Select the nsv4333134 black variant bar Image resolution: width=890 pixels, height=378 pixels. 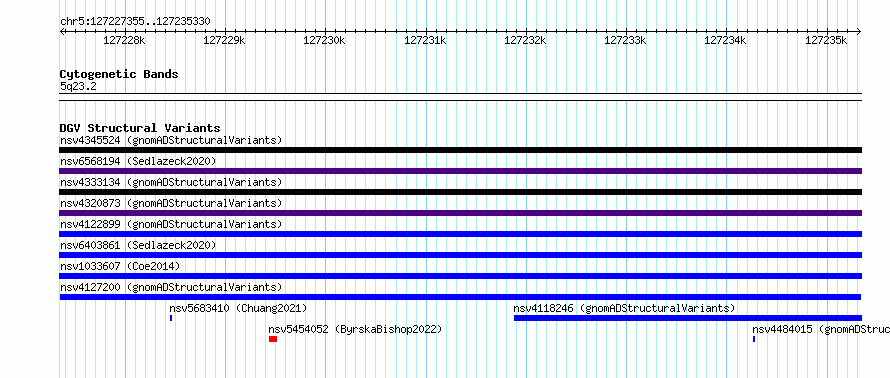pos(460,192)
